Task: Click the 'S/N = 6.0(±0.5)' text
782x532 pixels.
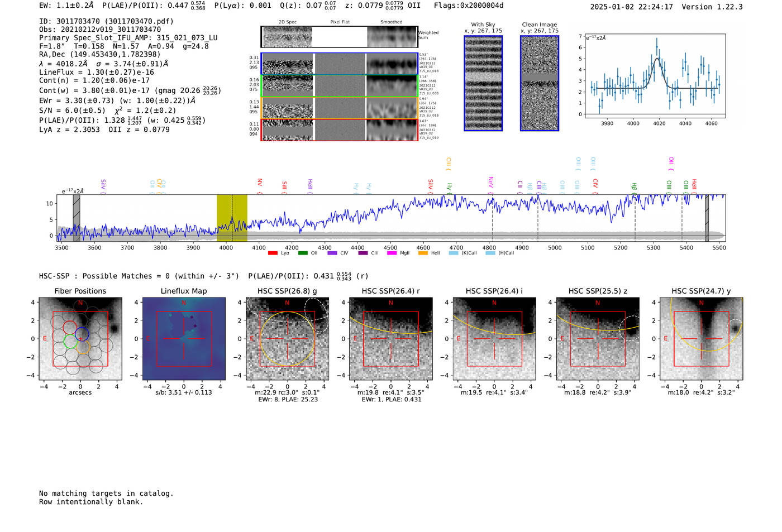Action: pyautogui.click(x=72, y=111)
